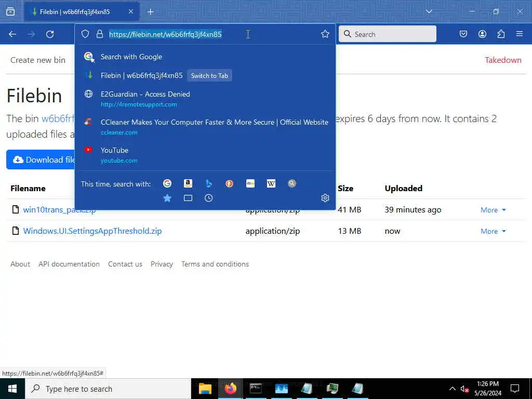
Task: Click Type here to search box
Action: pos(108,389)
